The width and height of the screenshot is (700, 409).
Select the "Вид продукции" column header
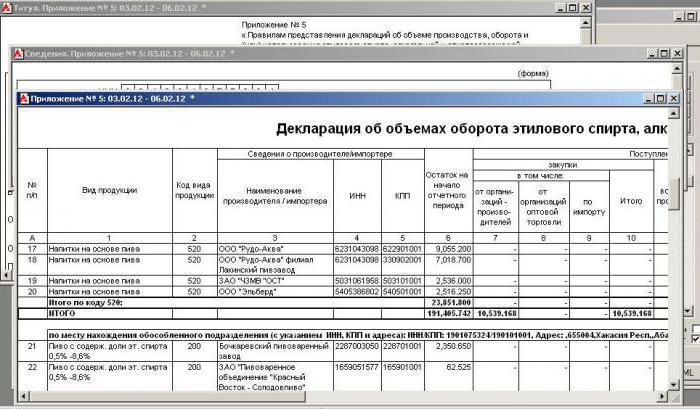[x=109, y=190]
